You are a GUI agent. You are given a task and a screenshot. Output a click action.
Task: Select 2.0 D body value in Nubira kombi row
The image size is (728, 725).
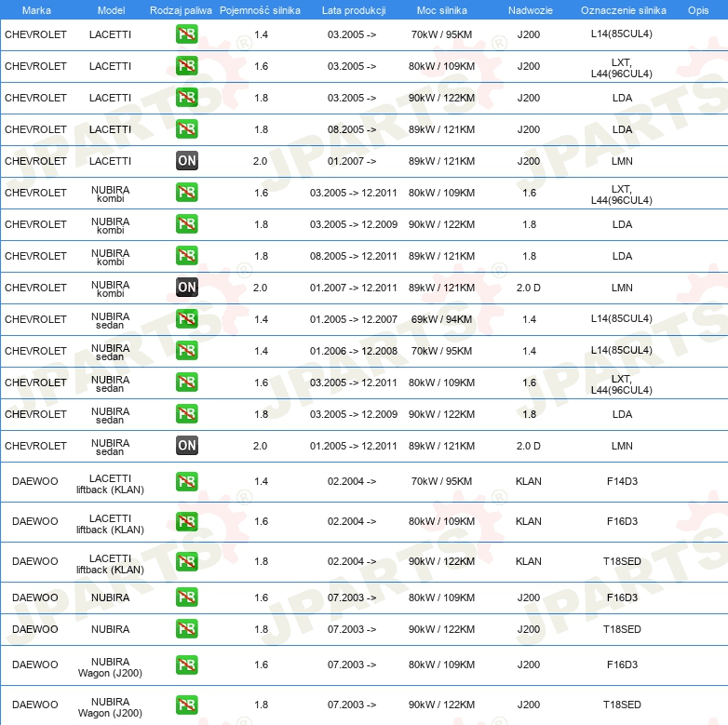click(x=529, y=288)
